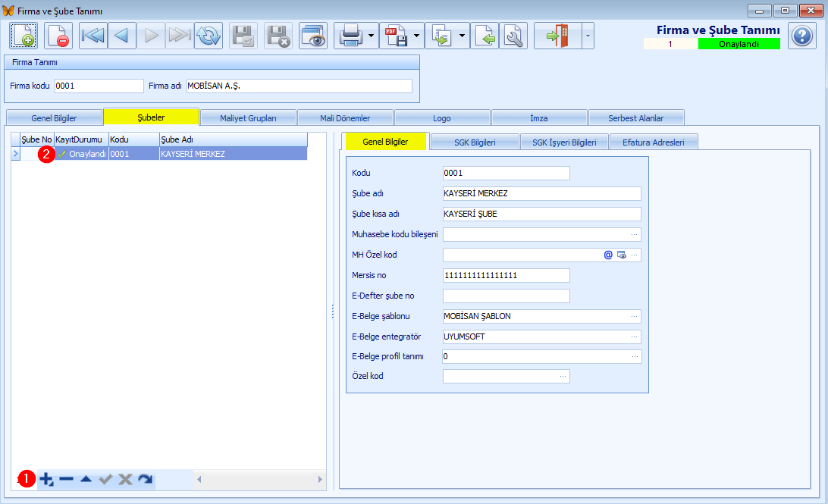Open E-Belge entegratör lookup ellipsis
Viewport: 828px width, 504px height.
[634, 337]
